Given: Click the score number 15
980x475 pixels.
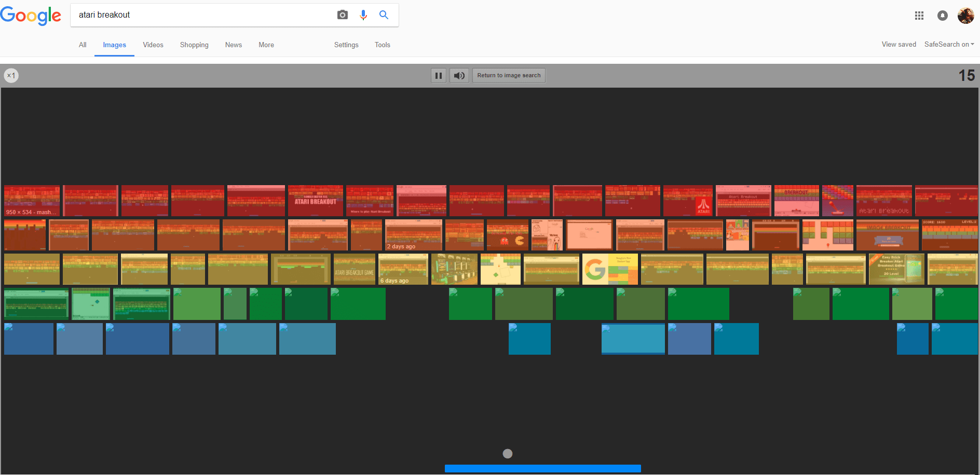Looking at the screenshot, I should coord(967,76).
